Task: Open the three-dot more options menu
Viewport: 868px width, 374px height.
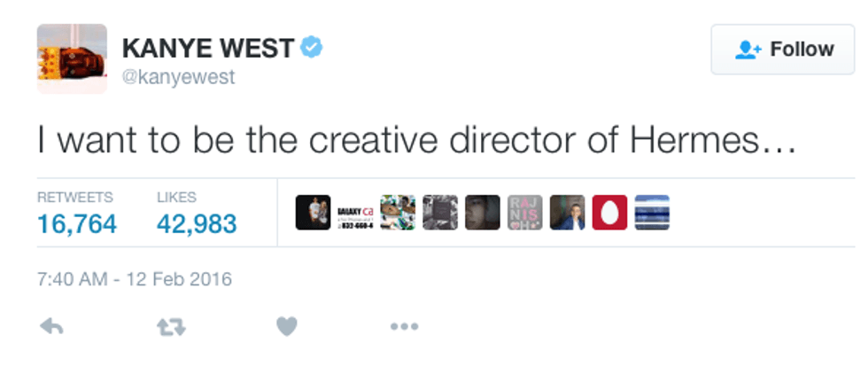Action: point(404,327)
